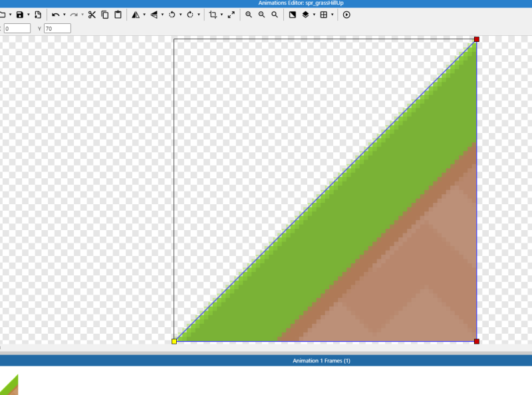Expand the rotate counter-clockwise dropdown arrow
Screen dimensions: 532x395
[180, 15]
